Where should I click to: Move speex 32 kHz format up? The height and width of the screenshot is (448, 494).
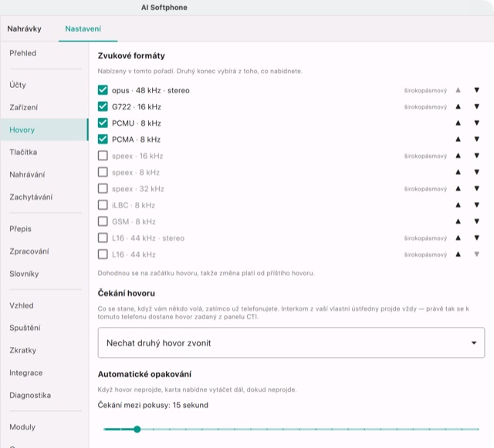[x=458, y=189]
